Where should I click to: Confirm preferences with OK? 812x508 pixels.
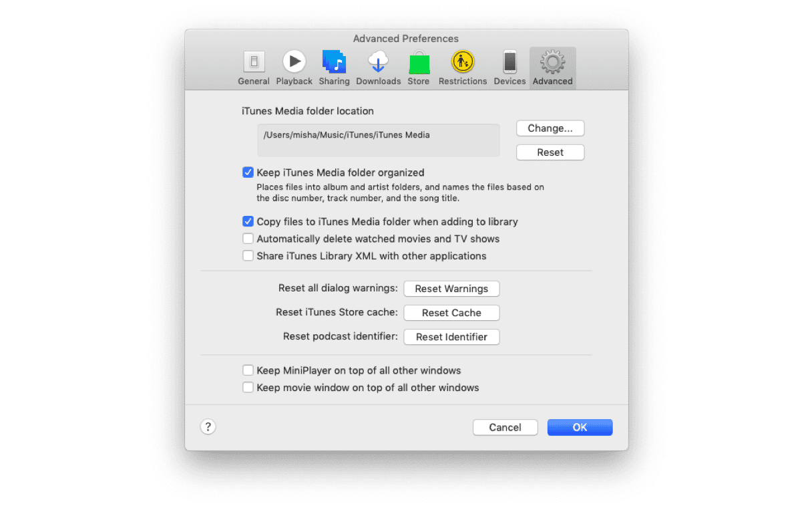tap(580, 427)
